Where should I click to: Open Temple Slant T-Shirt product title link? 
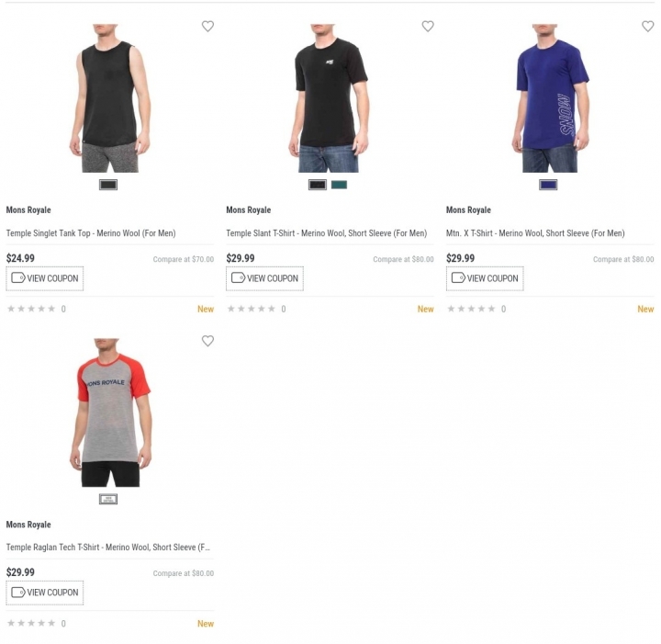point(326,233)
